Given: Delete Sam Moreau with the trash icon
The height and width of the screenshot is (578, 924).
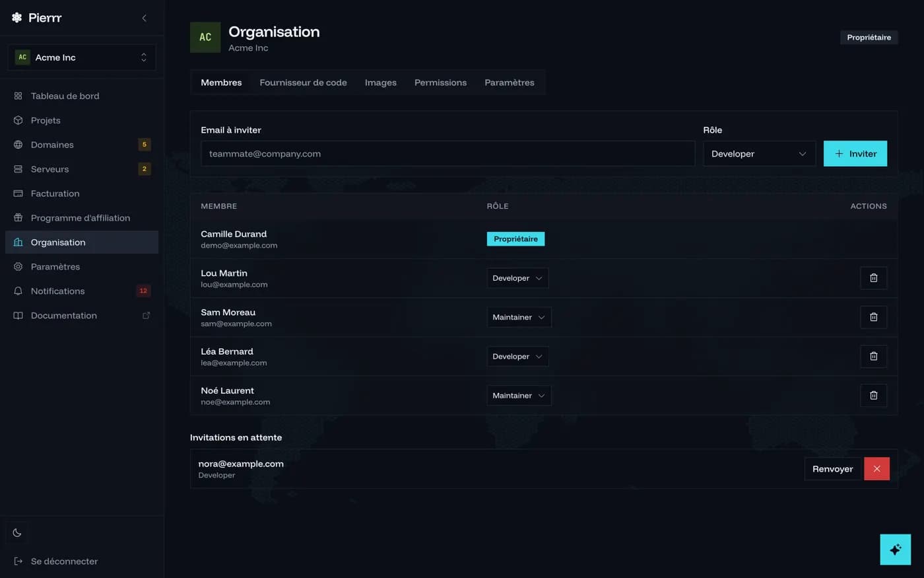Looking at the screenshot, I should click(x=874, y=317).
